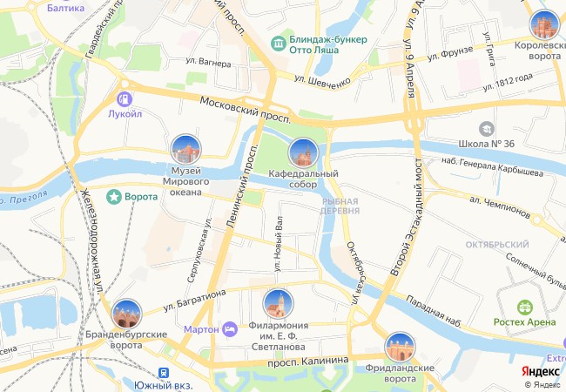Select the Второй Эстакадный мост label

(x=408, y=217)
